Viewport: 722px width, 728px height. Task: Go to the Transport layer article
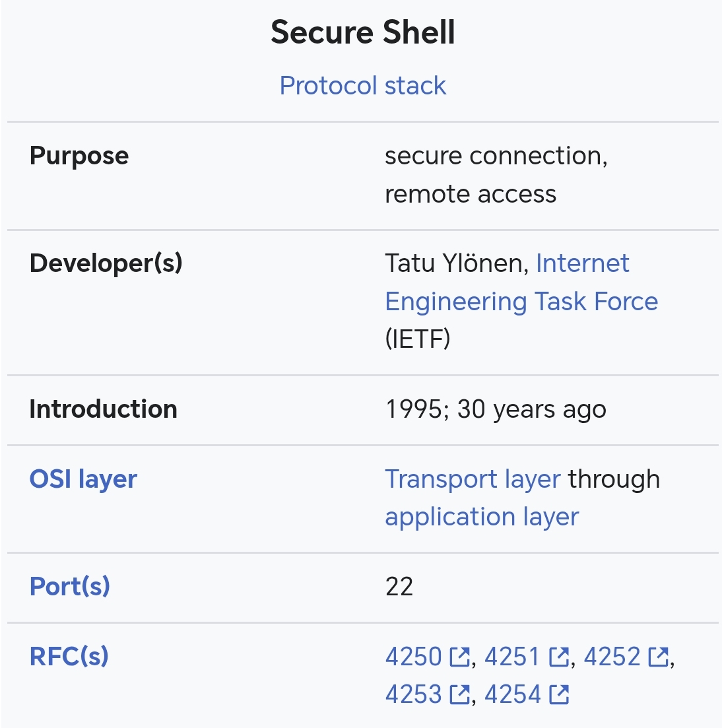point(473,479)
